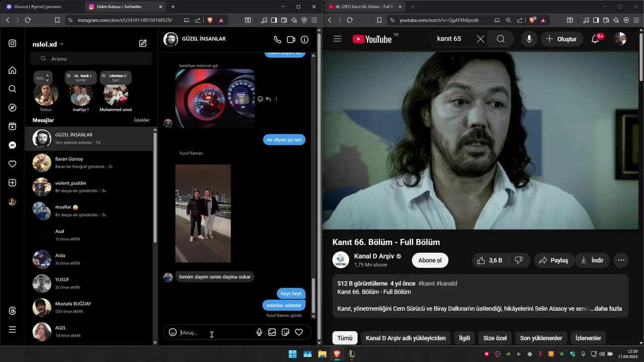Screen dimensions: 644x362
Task: Open Instagram Reels from the sidebar
Action: point(13,126)
